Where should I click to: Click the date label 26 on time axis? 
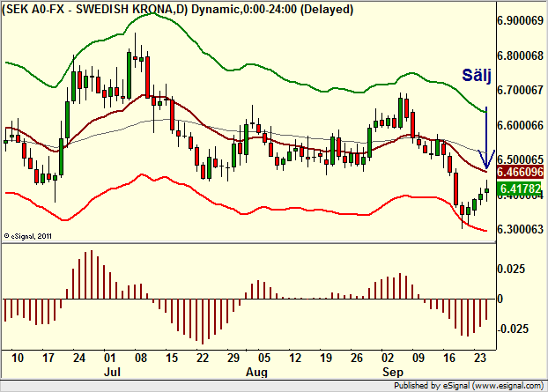357,359
